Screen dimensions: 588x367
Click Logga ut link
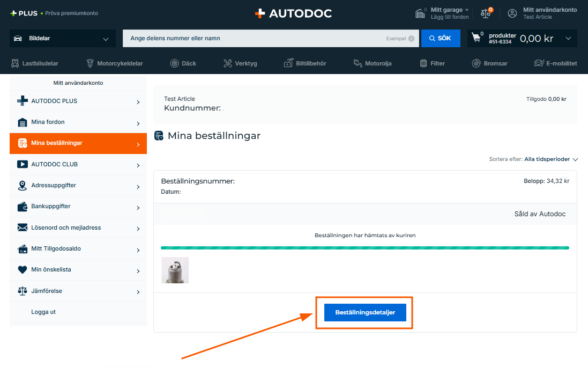tap(43, 312)
